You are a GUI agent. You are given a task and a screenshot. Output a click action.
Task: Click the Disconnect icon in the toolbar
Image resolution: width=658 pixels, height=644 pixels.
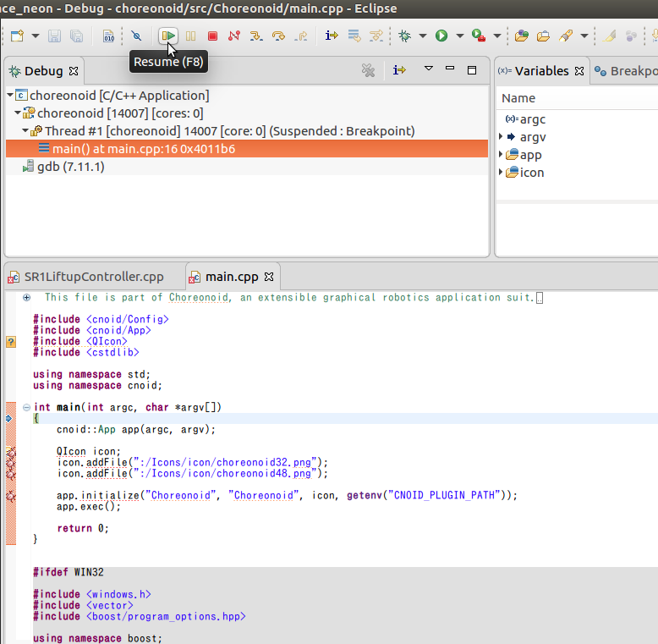tap(234, 36)
